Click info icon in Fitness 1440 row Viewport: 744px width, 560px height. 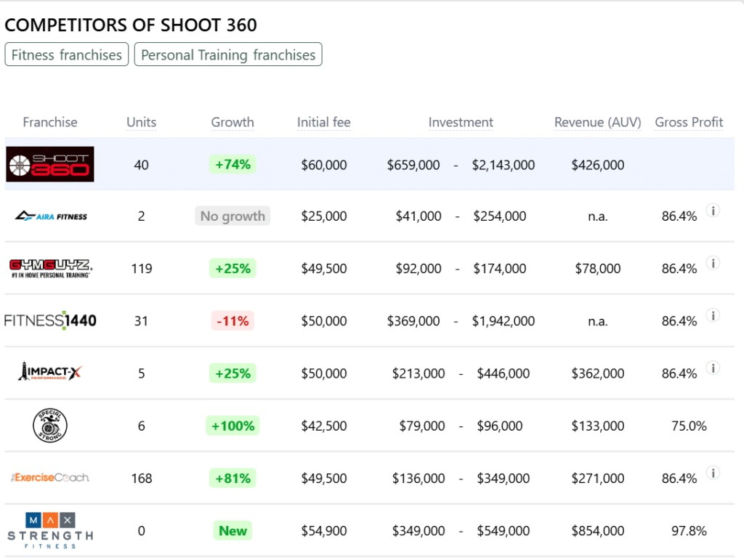tap(713, 315)
